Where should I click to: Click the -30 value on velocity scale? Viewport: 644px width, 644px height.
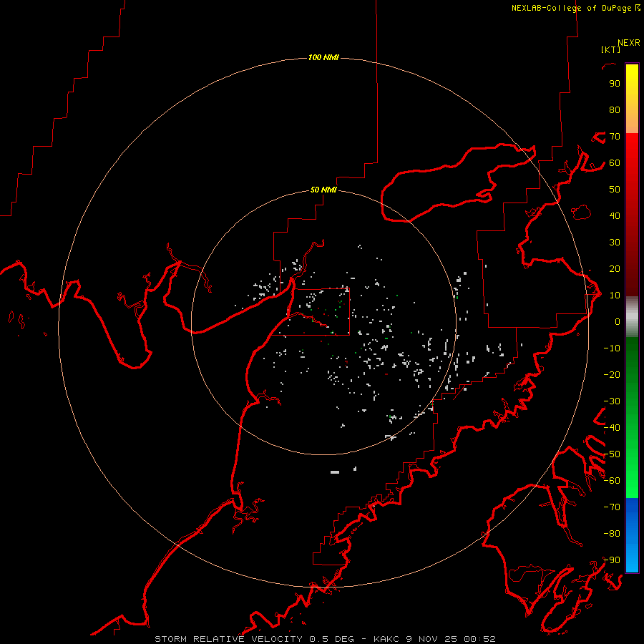(612, 401)
